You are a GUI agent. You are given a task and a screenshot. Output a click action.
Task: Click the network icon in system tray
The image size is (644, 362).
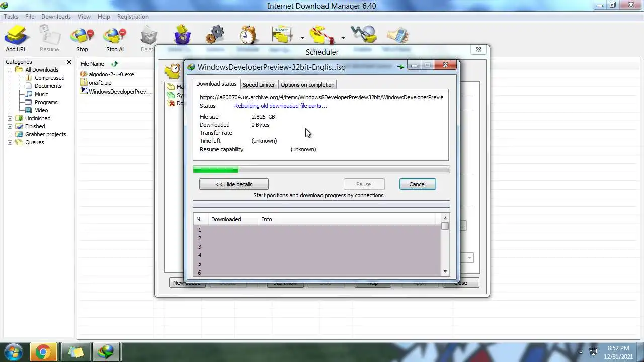(x=594, y=352)
